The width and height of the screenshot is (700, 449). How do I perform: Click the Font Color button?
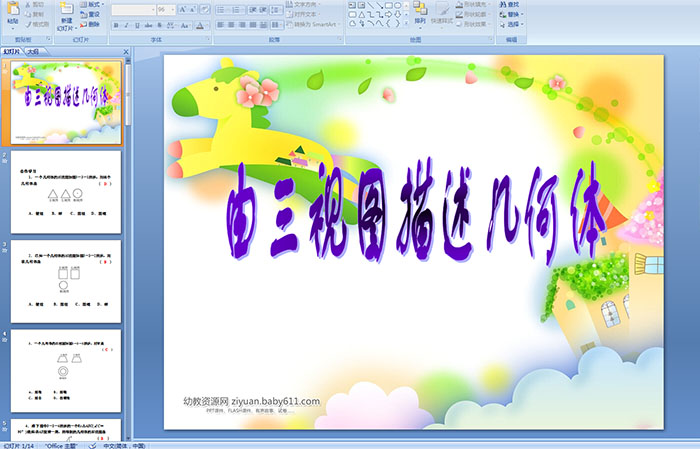[x=201, y=25]
